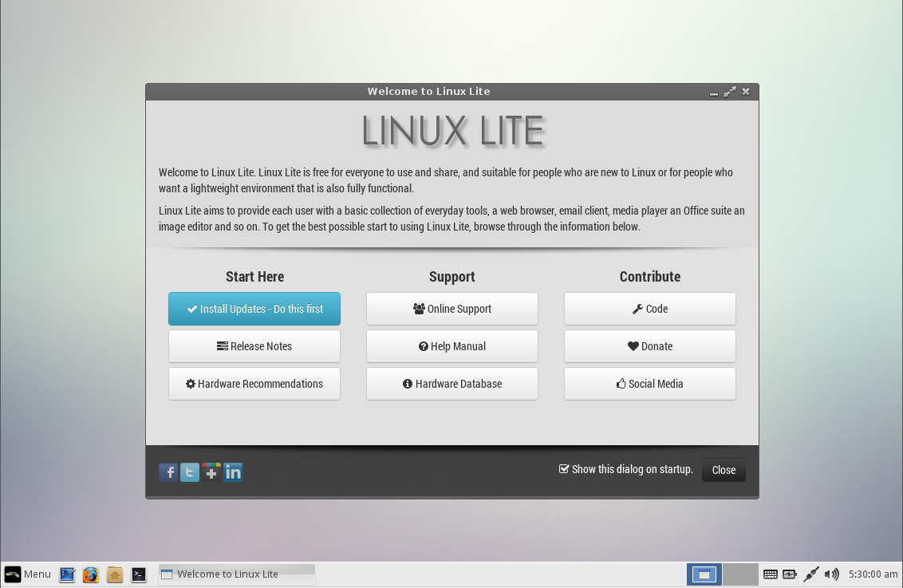Open Online Support

[452, 309]
